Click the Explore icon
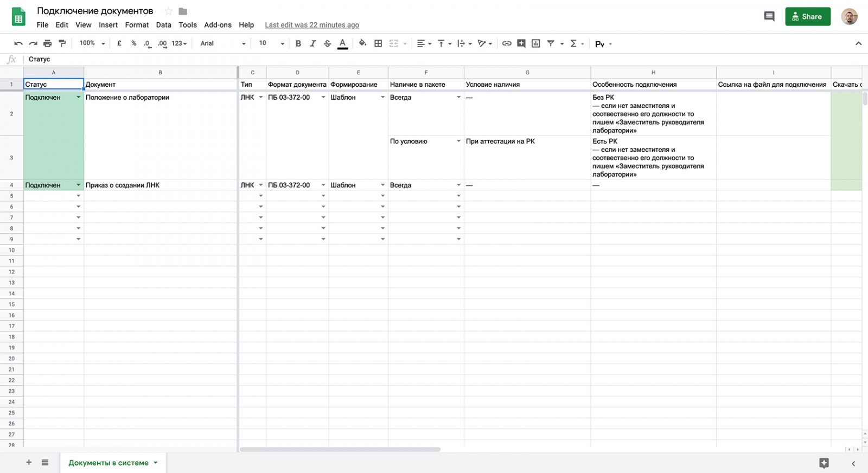This screenshot has width=868, height=473. pos(824,463)
